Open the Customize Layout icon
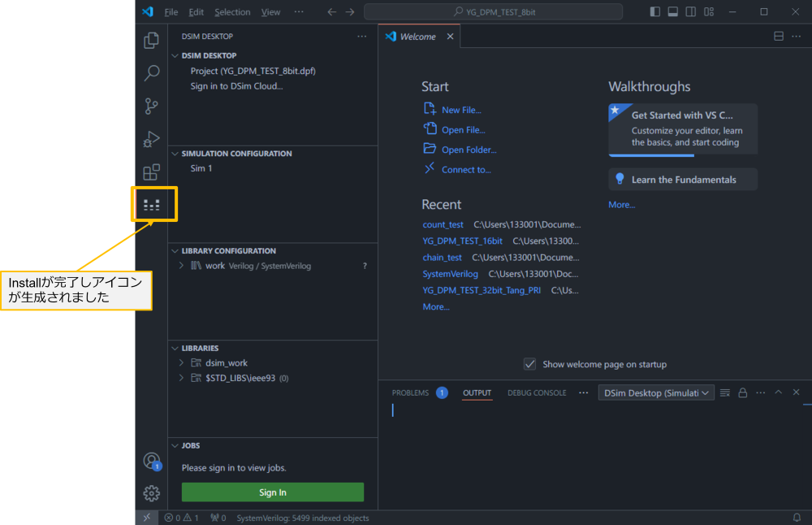The height and width of the screenshot is (525, 812). pos(709,12)
